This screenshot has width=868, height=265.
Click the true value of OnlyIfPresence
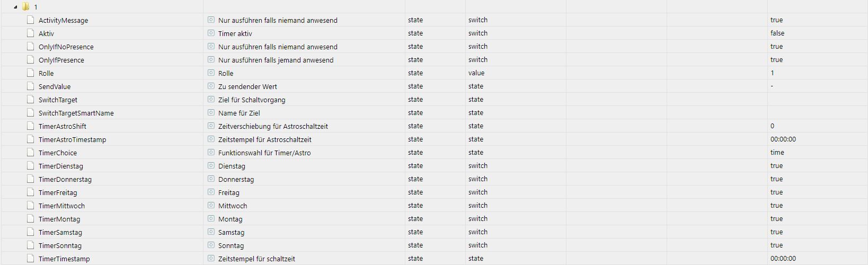(776, 59)
